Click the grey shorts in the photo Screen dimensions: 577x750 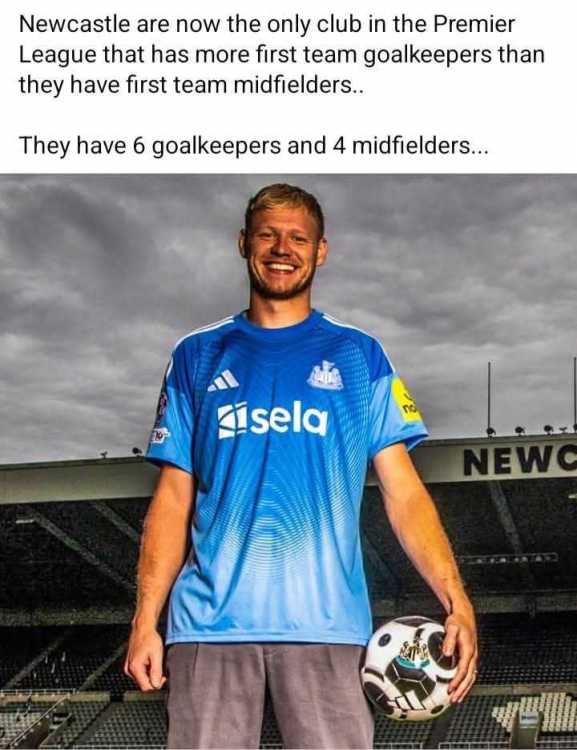269,696
